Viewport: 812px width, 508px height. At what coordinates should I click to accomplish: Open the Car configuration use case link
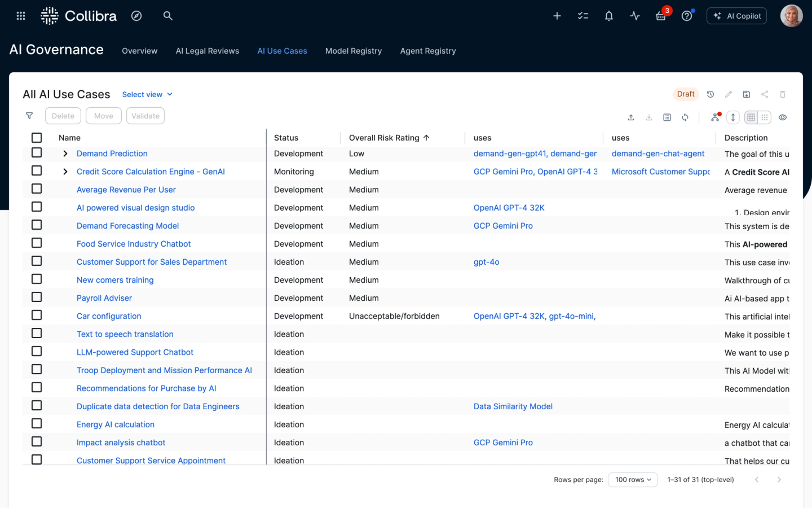click(x=109, y=316)
